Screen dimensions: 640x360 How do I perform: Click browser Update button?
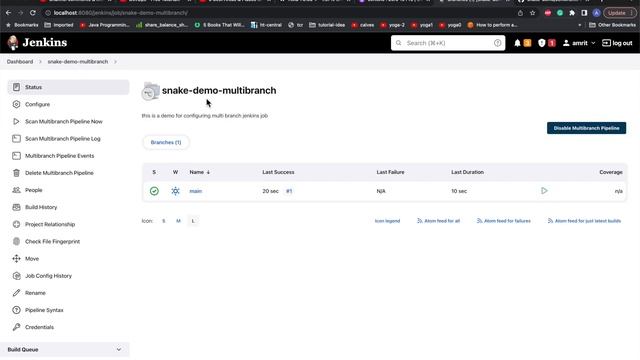pos(620,13)
